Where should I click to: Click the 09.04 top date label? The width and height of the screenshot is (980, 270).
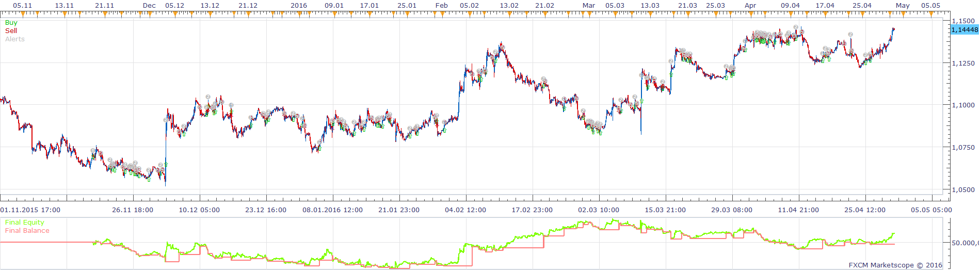point(790,6)
